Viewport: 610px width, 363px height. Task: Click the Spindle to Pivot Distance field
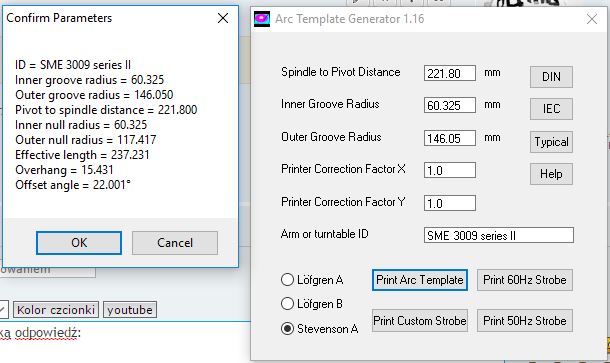(450, 73)
